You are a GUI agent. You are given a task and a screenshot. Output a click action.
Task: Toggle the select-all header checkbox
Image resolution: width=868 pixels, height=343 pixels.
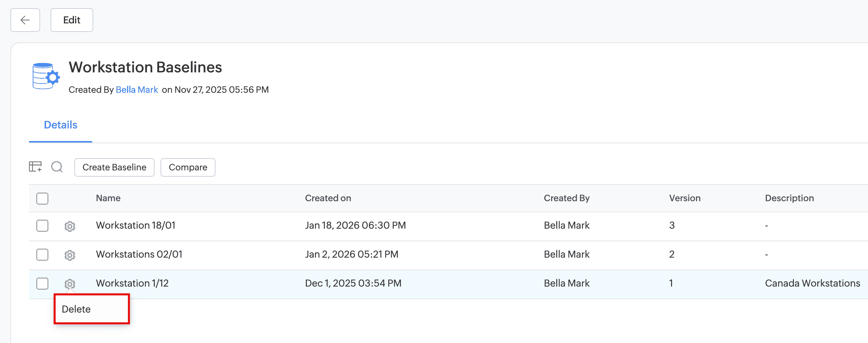(x=42, y=199)
